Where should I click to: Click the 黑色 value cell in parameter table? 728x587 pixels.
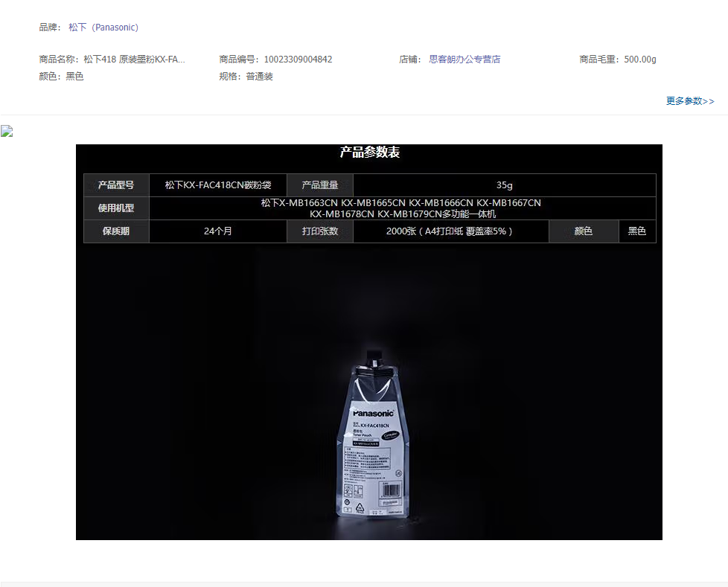click(637, 231)
